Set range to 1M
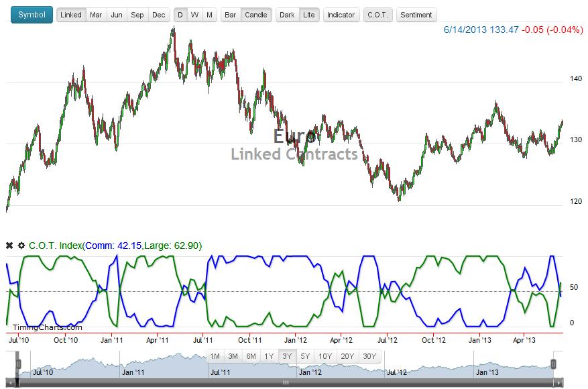588x389 pixels. coord(215,356)
